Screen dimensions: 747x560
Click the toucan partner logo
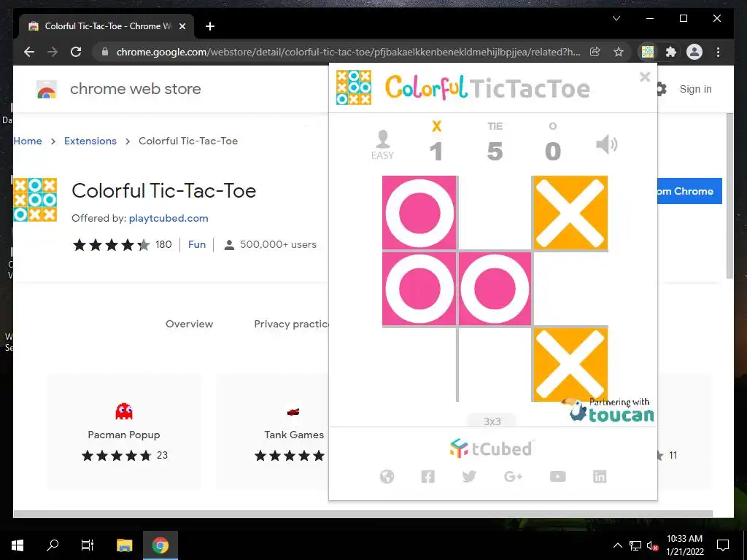tap(608, 410)
